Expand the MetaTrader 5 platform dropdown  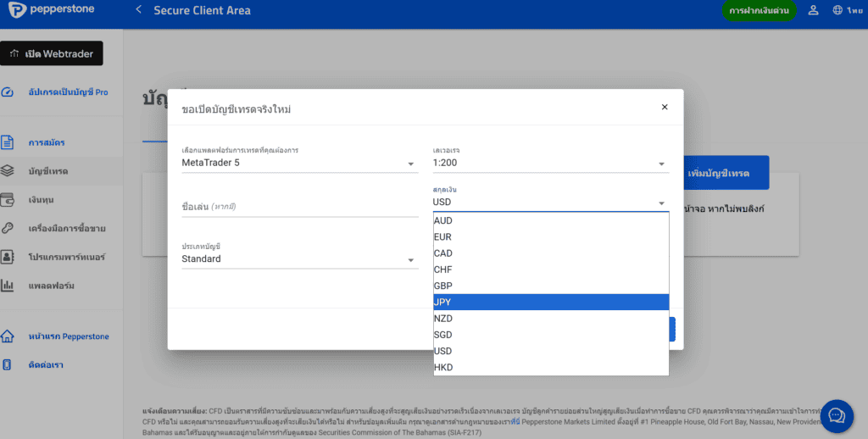point(299,163)
